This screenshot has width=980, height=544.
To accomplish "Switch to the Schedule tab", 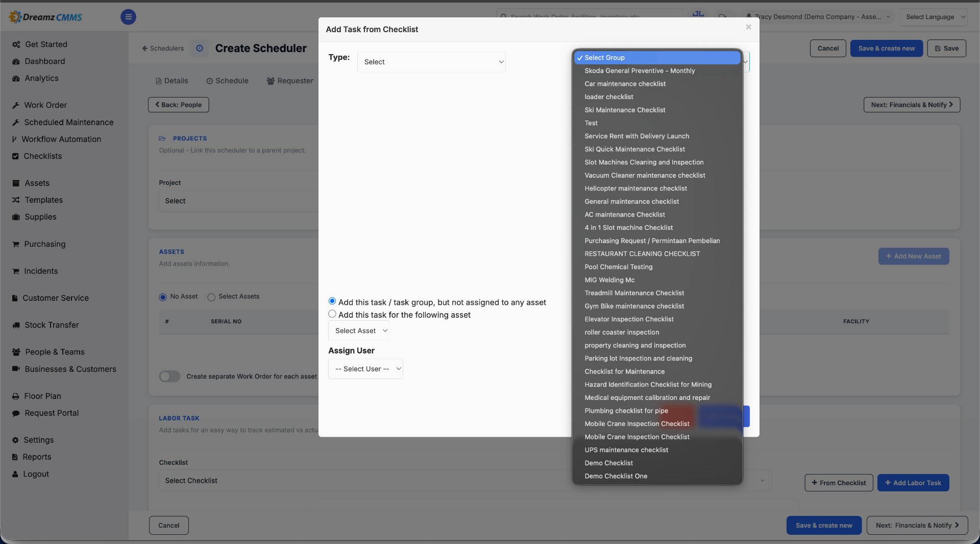I will pos(227,81).
